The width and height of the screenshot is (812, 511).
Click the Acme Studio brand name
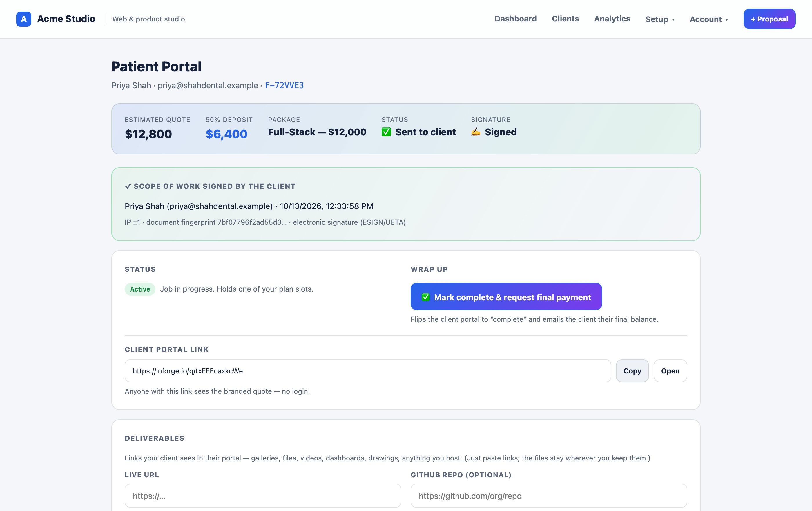(x=66, y=19)
